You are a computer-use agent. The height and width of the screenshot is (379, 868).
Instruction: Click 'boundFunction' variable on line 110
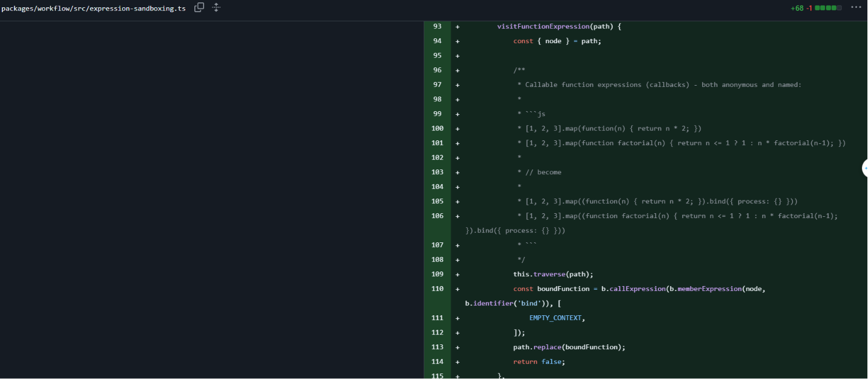coord(563,289)
